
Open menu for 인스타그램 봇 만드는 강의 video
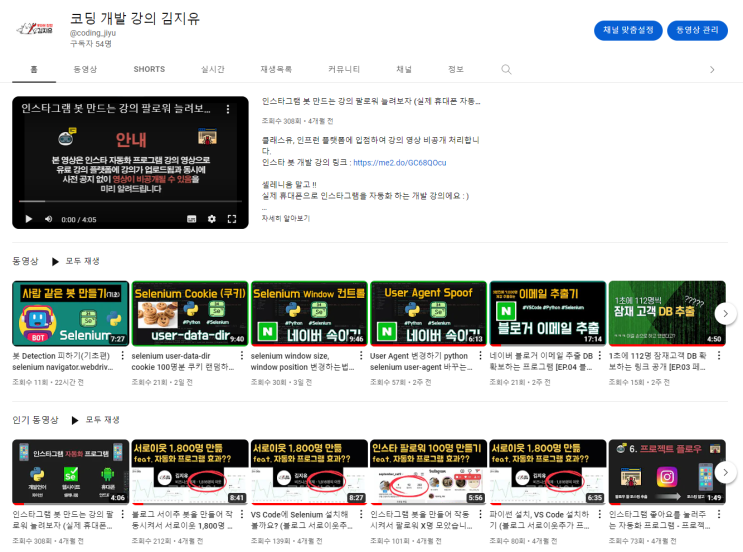123,514
